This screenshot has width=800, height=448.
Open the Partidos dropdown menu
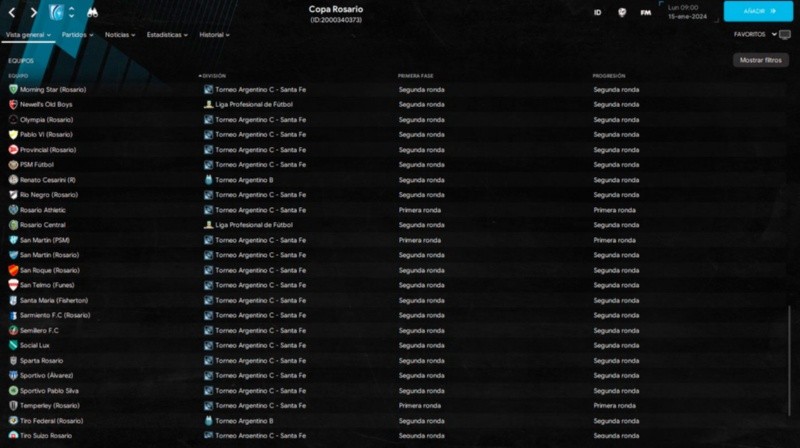[x=77, y=34]
